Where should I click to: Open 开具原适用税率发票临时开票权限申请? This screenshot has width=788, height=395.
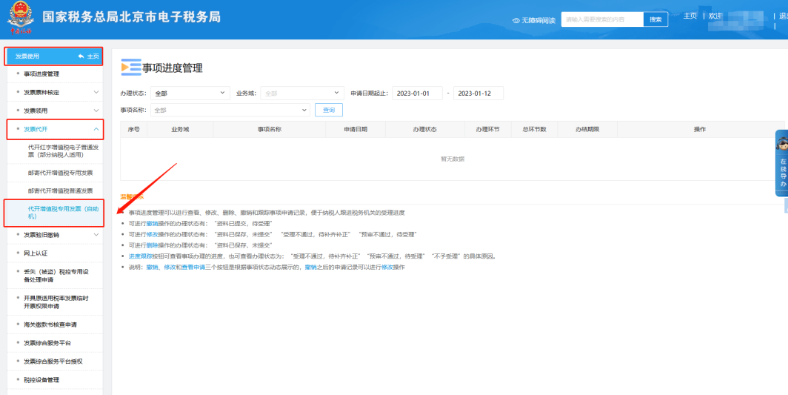(x=56, y=302)
